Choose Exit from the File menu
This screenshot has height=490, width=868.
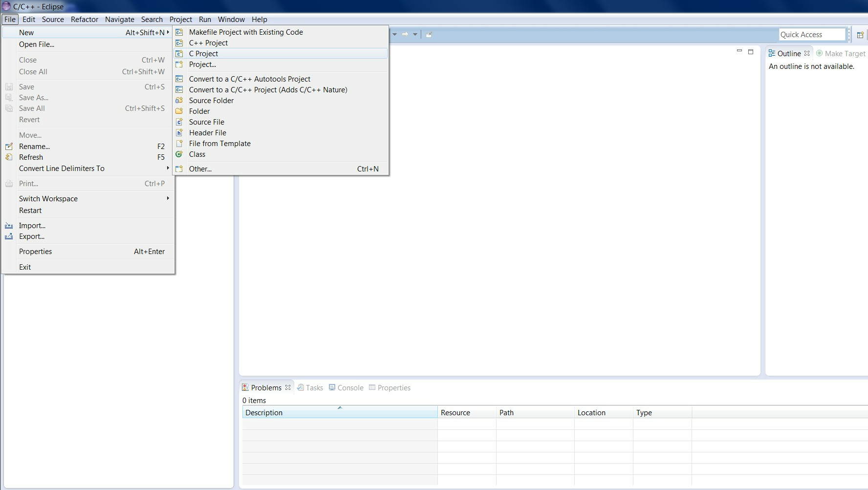point(88,267)
